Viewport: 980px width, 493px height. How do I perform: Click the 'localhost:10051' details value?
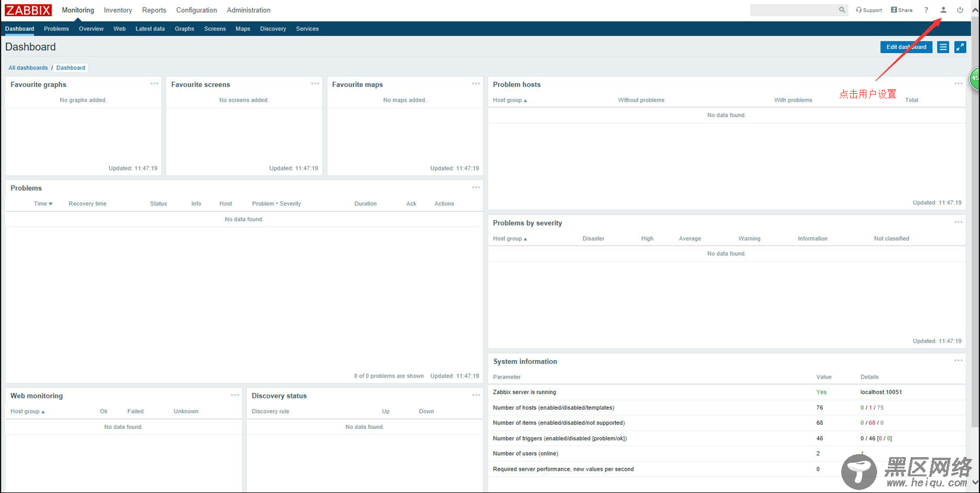[881, 392]
